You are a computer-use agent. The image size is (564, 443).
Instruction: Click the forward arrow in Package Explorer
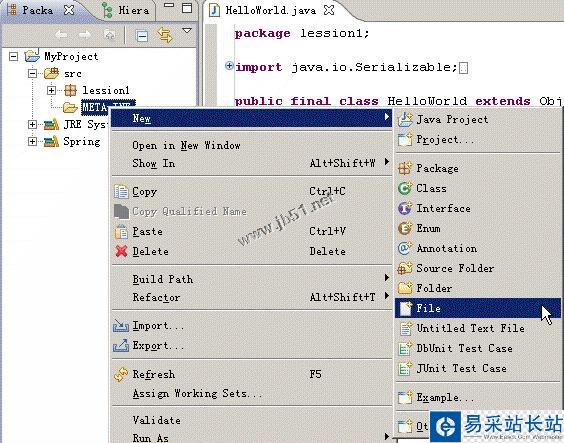(x=85, y=35)
